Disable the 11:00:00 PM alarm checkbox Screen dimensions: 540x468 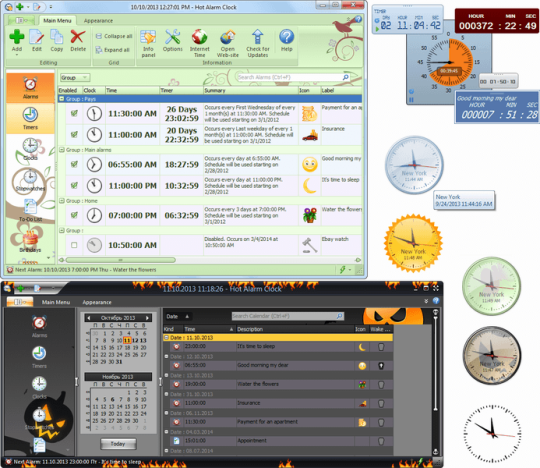point(74,186)
